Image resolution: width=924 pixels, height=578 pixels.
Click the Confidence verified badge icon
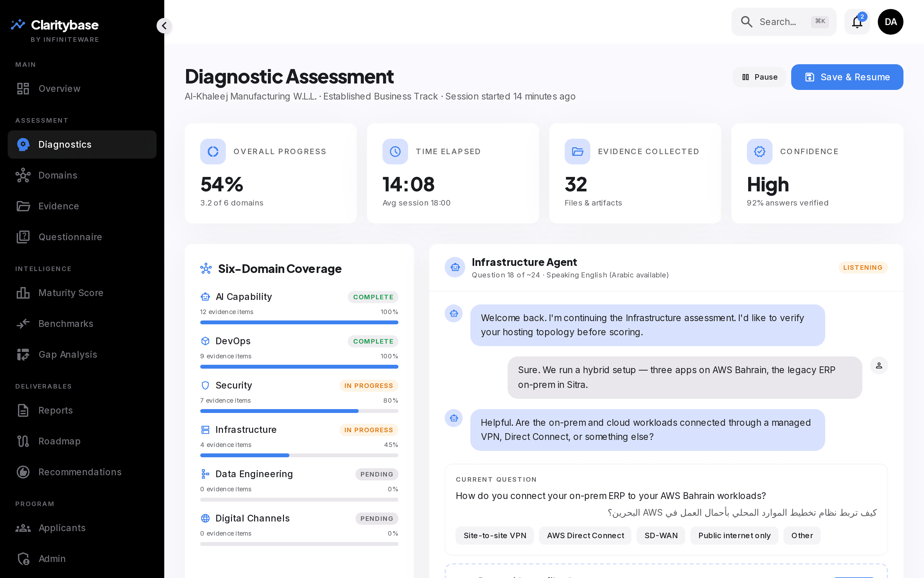(759, 151)
